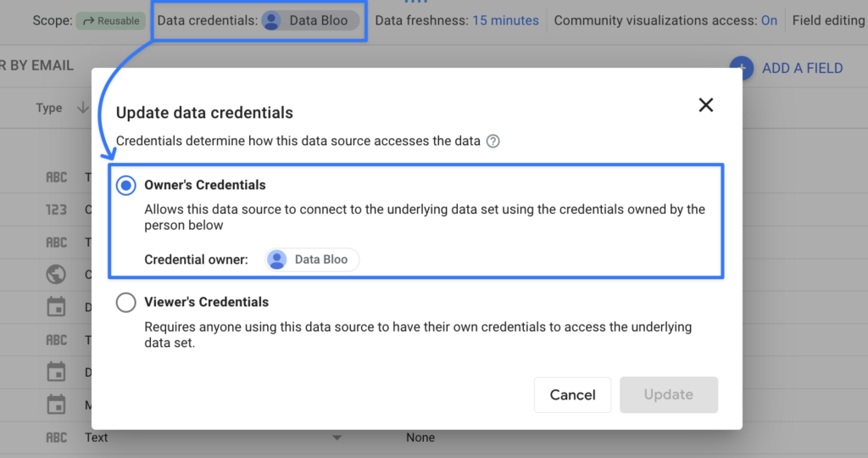
Task: Click the 123 number type icon
Action: click(57, 209)
